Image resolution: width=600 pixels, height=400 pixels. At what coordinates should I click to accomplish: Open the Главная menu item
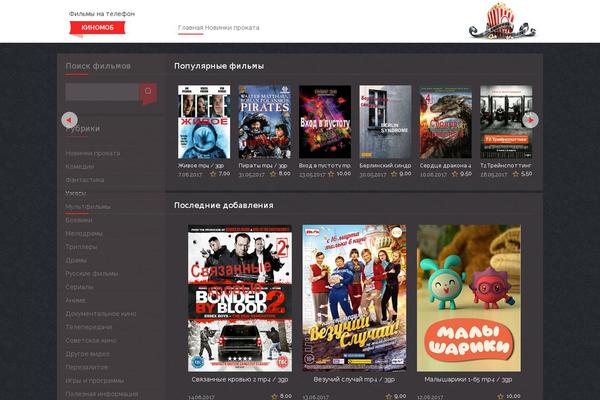(190, 28)
